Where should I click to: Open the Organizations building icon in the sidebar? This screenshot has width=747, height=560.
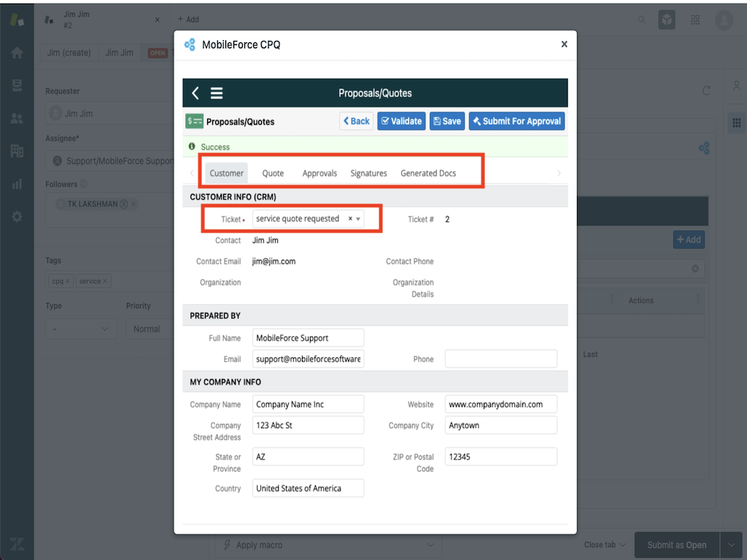pyautogui.click(x=17, y=151)
